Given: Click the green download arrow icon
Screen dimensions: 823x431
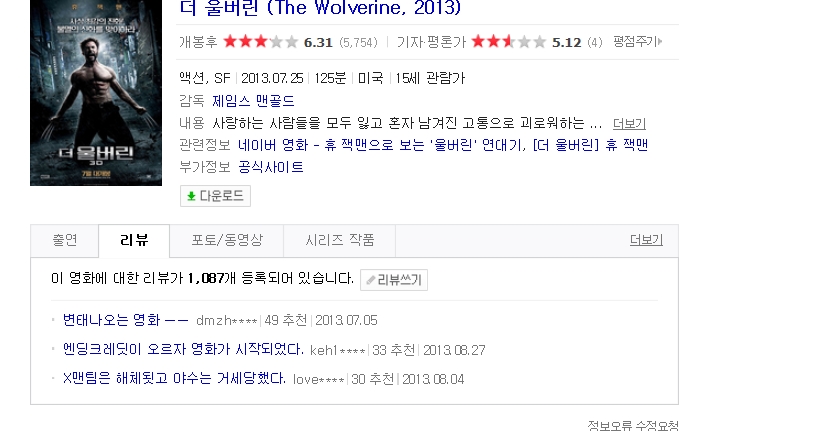Looking at the screenshot, I should [x=191, y=196].
